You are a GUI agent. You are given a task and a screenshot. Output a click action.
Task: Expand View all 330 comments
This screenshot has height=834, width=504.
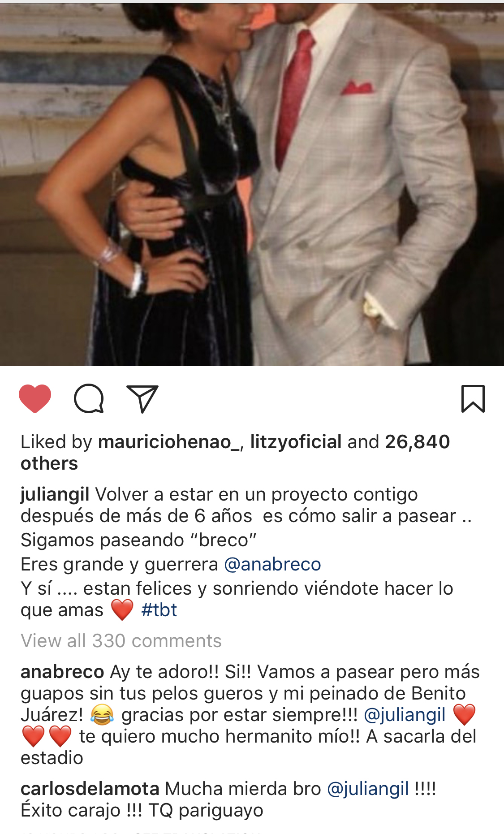click(121, 641)
